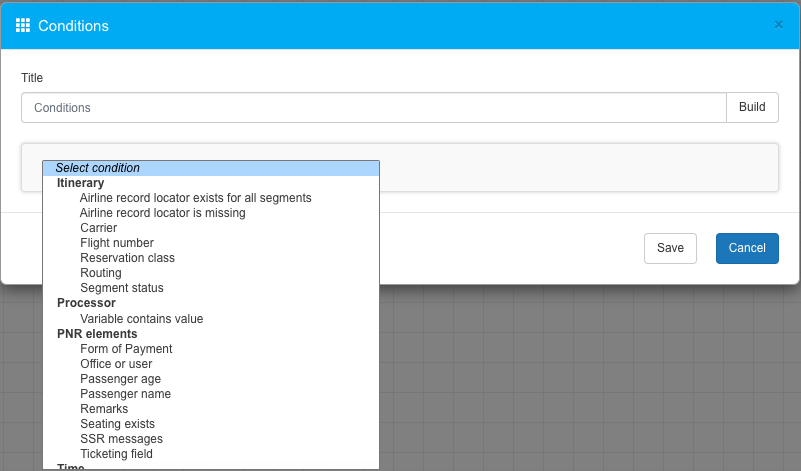
Task: Click the Conditions title input field
Action: (373, 108)
